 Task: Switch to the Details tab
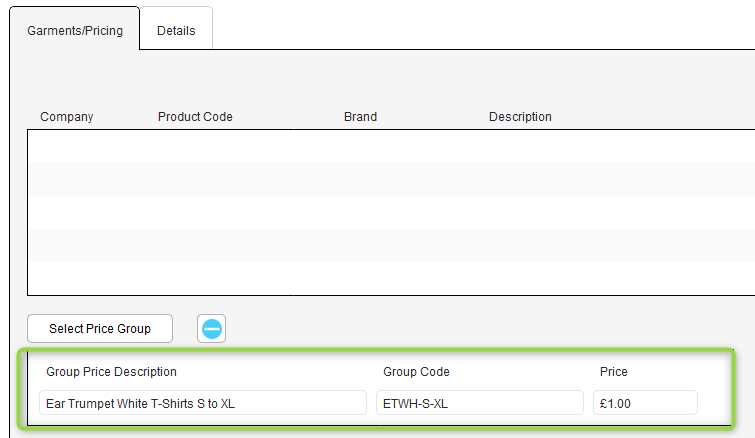coord(176,30)
